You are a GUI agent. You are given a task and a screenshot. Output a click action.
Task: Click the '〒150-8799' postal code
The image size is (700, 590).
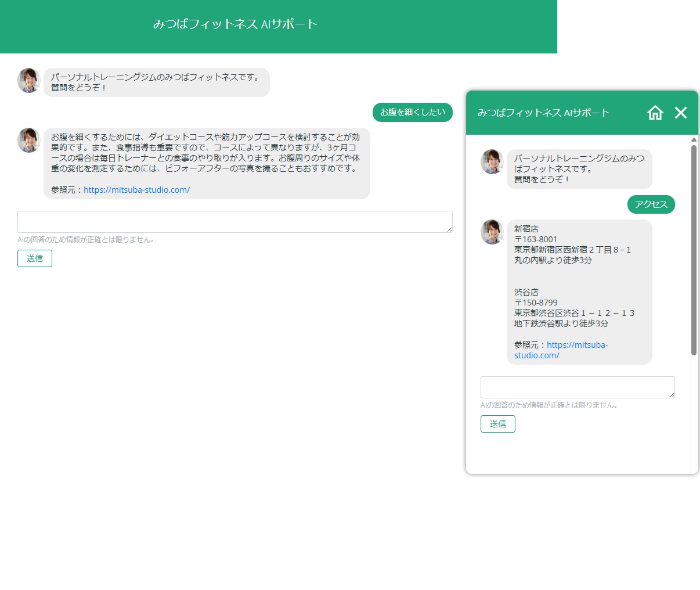tap(536, 303)
